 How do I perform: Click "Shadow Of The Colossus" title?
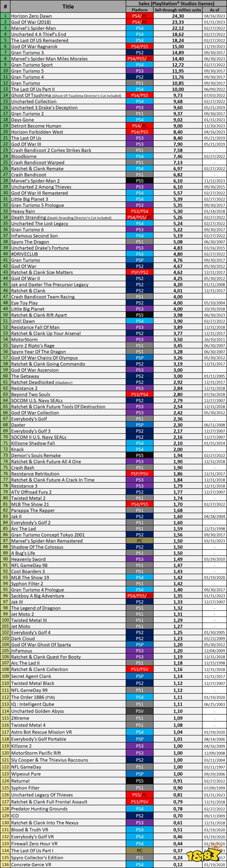36,547
